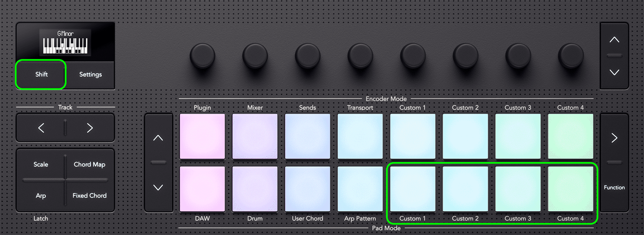Viewport: 644px width, 235px height.
Task: Select the Drum pad mode pad
Action: [255, 189]
